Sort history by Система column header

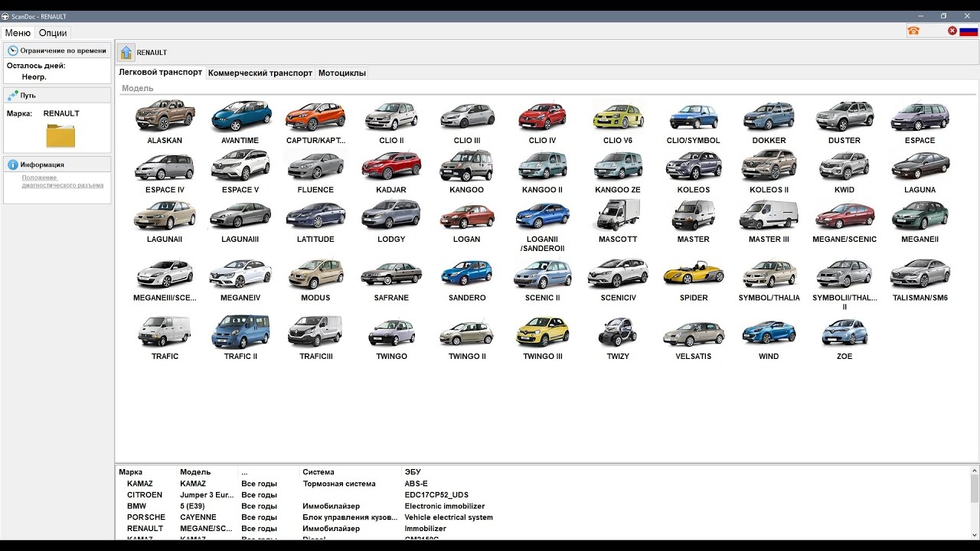tap(350, 472)
